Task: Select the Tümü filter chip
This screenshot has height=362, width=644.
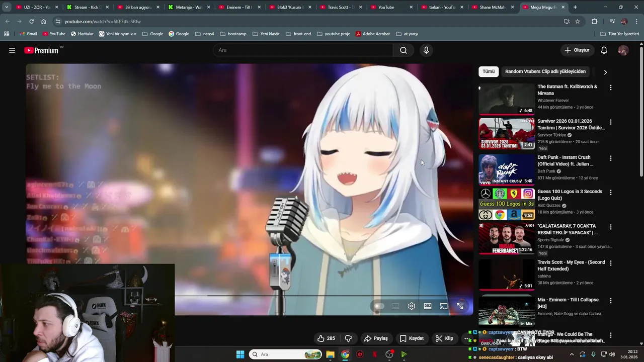Action: point(489,72)
